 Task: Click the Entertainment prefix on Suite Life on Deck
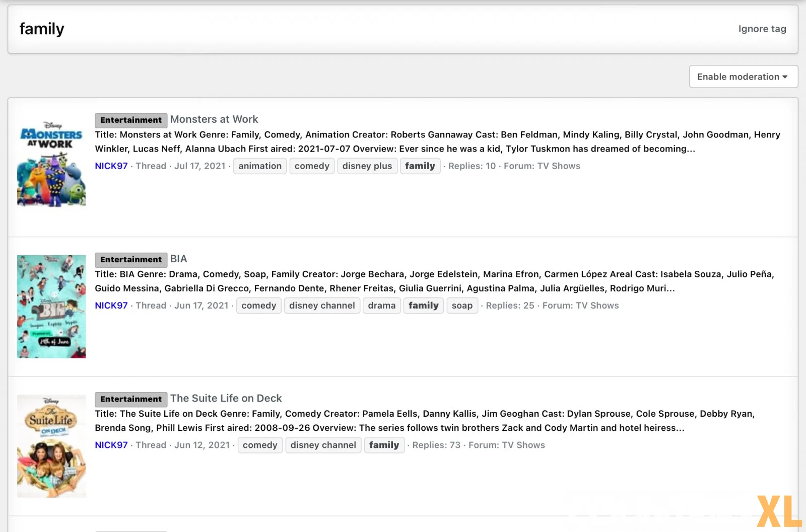[x=131, y=399]
